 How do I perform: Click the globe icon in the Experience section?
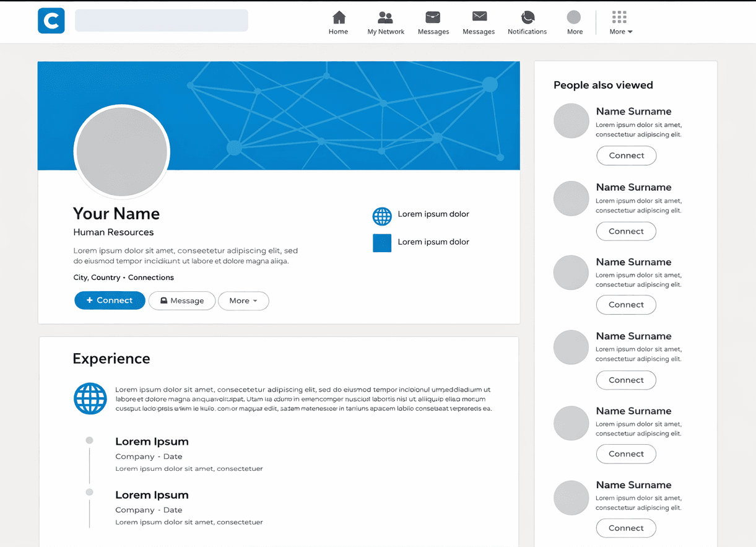[x=90, y=398]
